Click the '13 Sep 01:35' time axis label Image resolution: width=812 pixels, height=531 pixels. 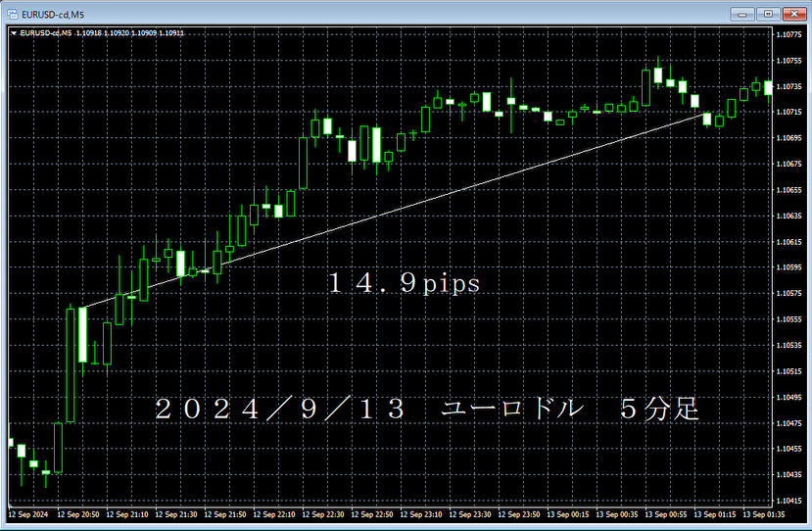764,514
